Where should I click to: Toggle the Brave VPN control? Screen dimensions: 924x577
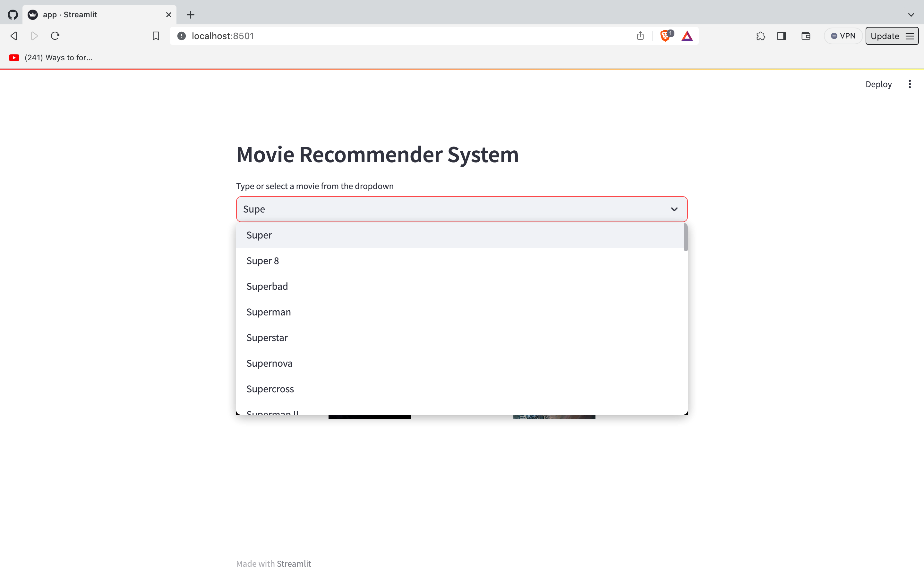click(843, 36)
